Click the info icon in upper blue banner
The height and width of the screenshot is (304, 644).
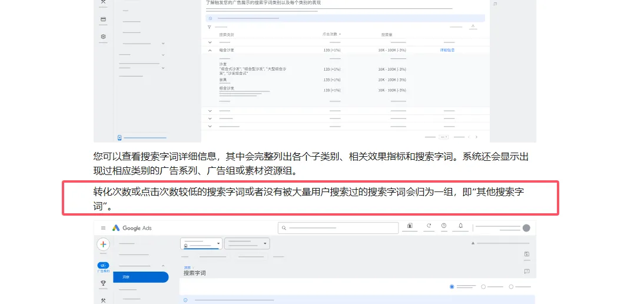210,18
